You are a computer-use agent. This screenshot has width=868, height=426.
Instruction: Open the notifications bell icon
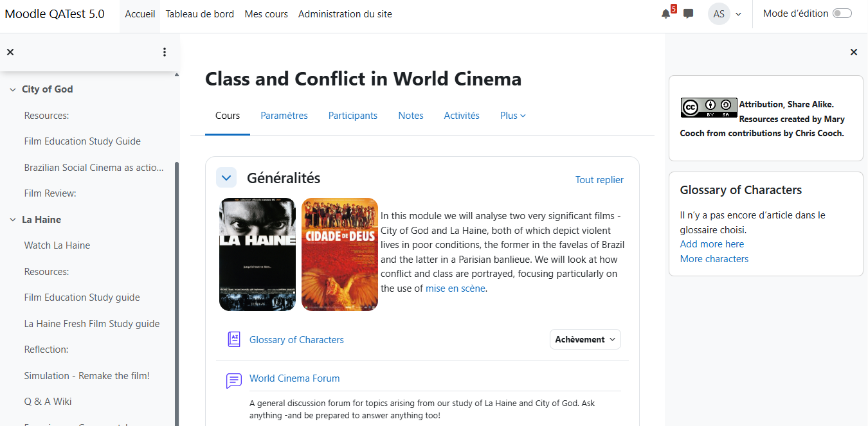[x=665, y=14]
